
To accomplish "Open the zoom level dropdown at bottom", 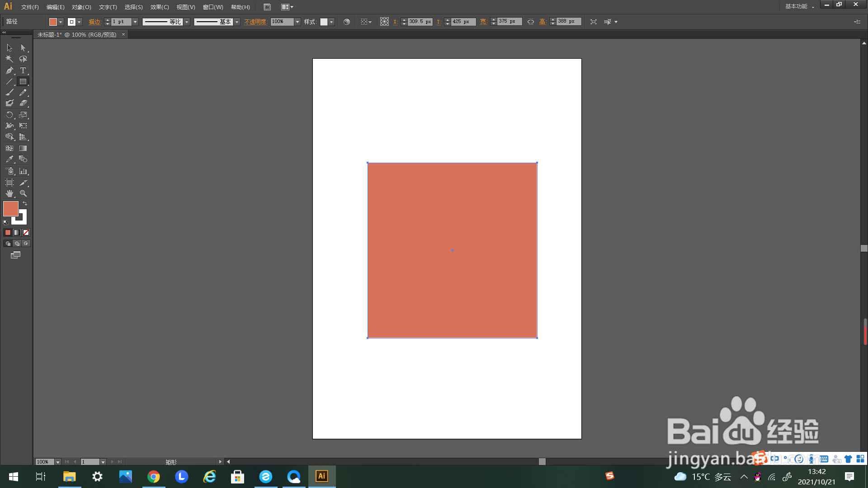I will click(x=57, y=462).
